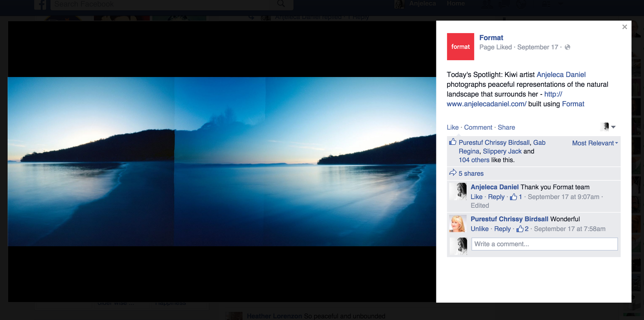This screenshot has height=320, width=644.
Task: Click the Comment action on the post
Action: pos(478,127)
